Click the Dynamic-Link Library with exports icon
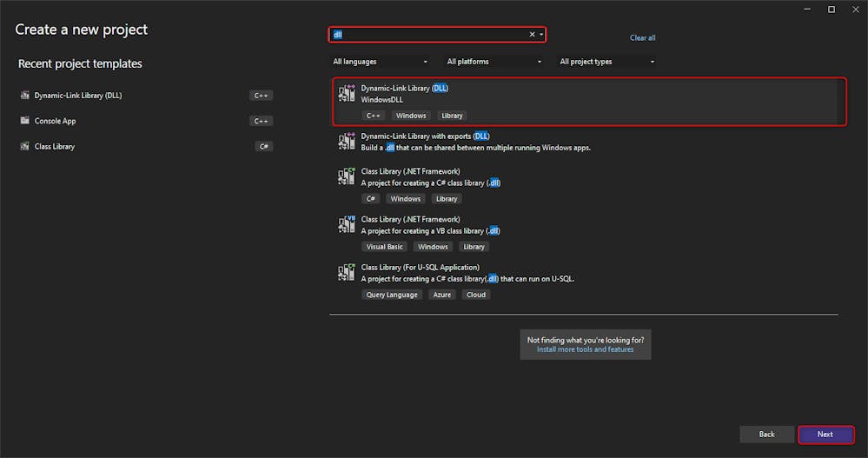Image resolution: width=868 pixels, height=458 pixels. pyautogui.click(x=347, y=141)
